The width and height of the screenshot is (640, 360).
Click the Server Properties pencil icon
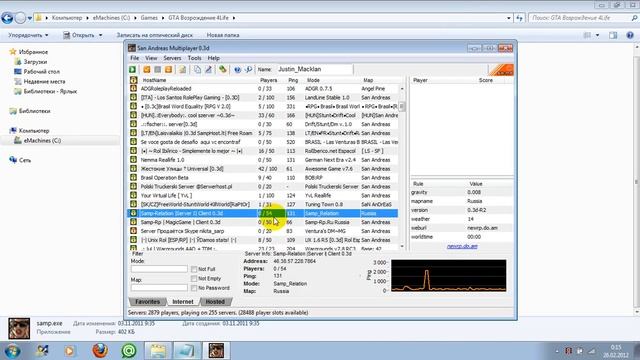(x=209, y=70)
